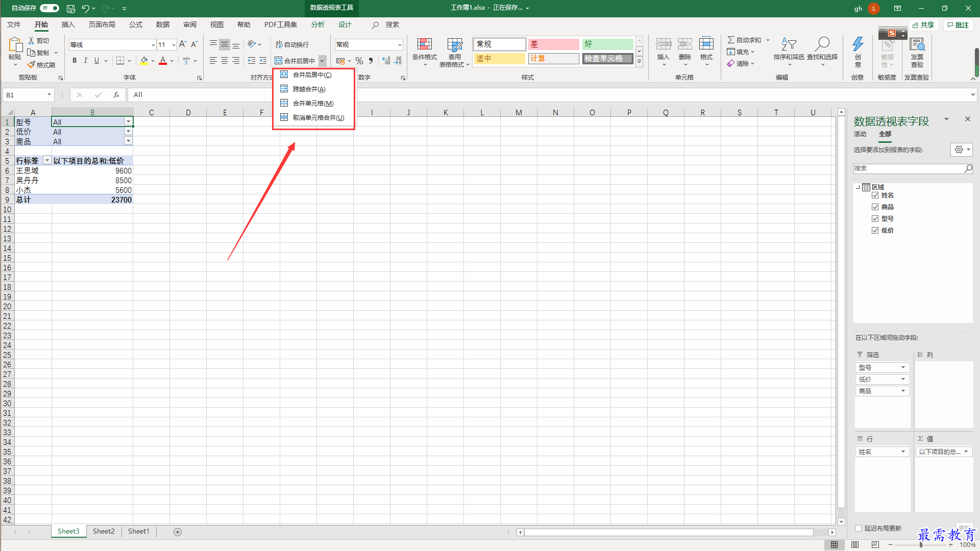This screenshot has width=980, height=551.
Task: Uncheck the 姓名 field checkbox
Action: [x=875, y=195]
